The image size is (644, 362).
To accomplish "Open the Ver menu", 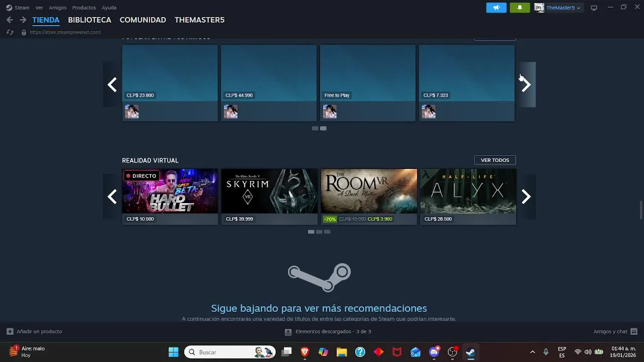I will 39,8.
